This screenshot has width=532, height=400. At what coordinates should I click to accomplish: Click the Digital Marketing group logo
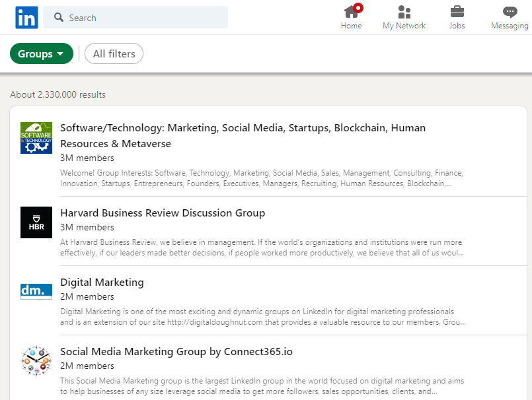(36, 290)
